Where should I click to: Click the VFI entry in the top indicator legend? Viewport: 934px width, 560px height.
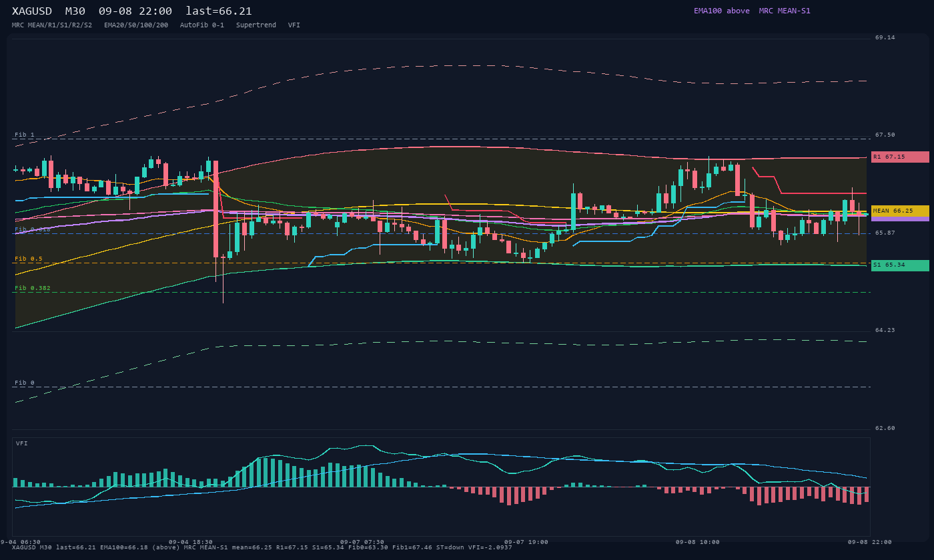pyautogui.click(x=294, y=25)
